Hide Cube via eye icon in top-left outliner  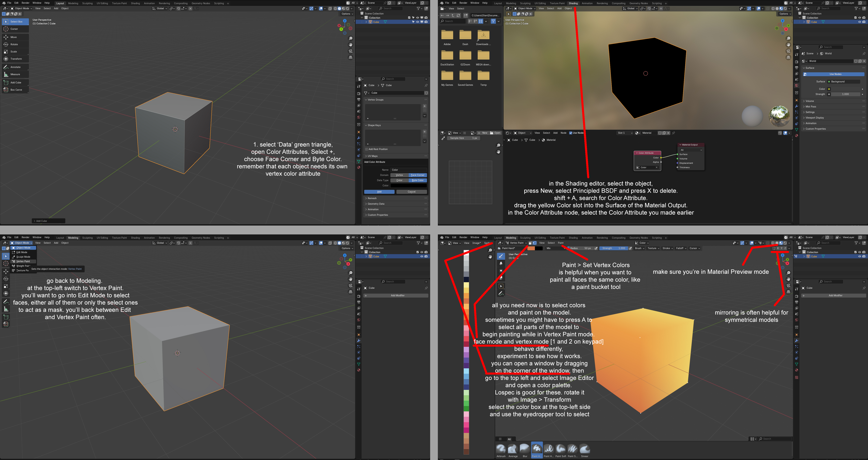(x=418, y=22)
